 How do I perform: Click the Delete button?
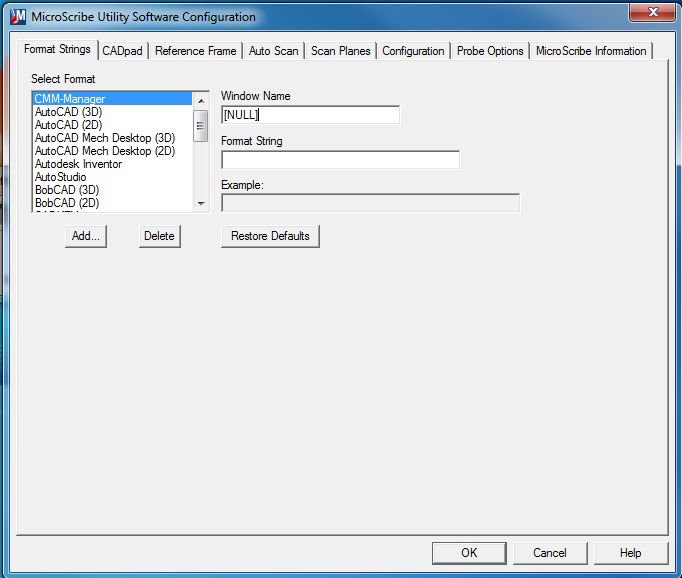[160, 236]
